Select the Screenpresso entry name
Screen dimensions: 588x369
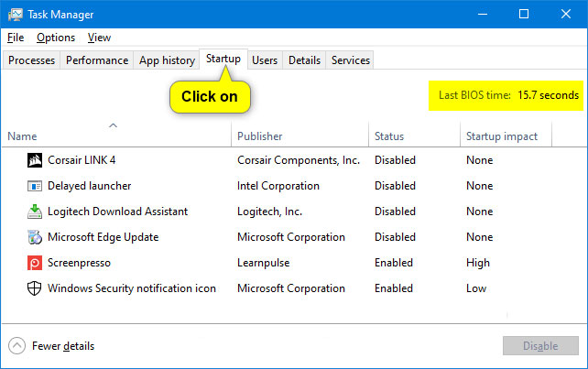click(79, 263)
